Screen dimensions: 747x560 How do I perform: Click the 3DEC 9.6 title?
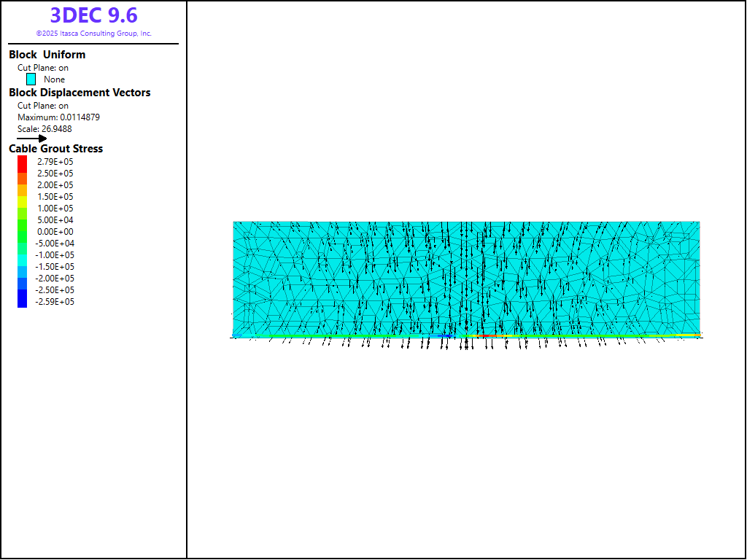(x=93, y=15)
